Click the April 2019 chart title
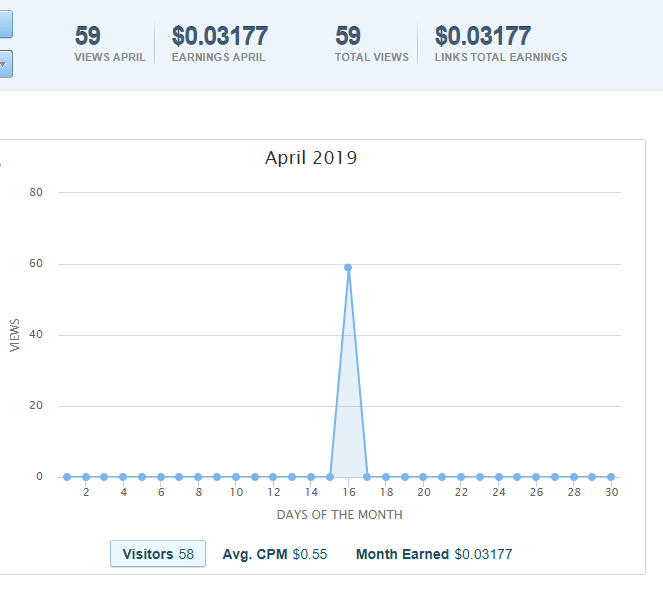 [311, 158]
